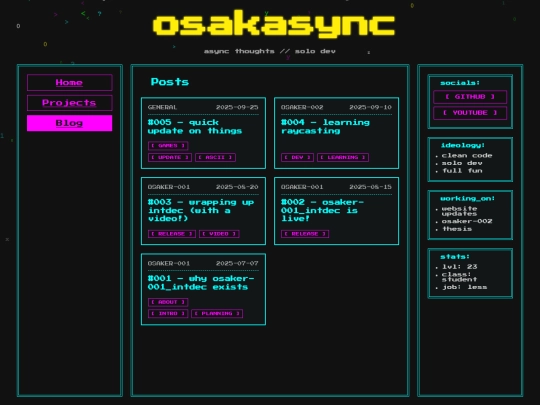Filter by the ASCII tag
540x405 pixels.
pos(216,157)
